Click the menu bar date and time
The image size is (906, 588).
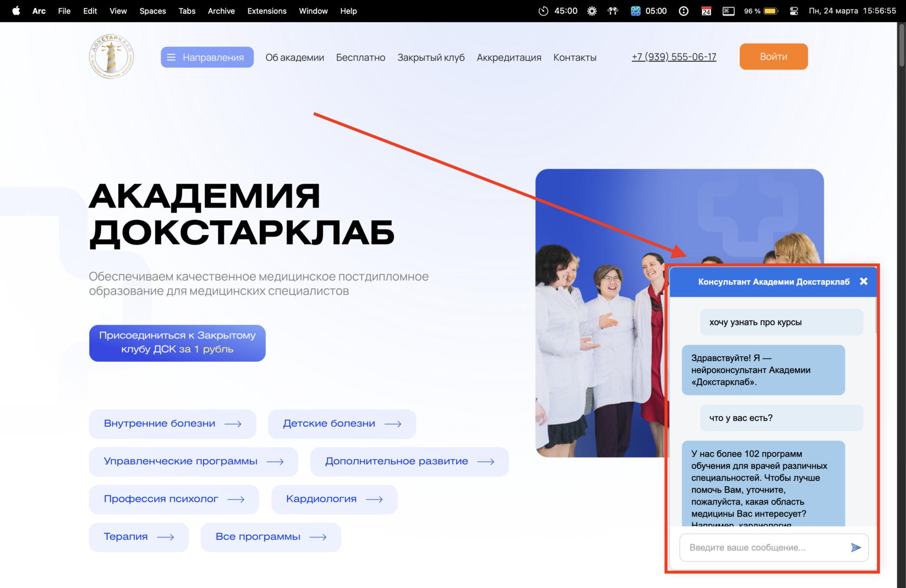[x=853, y=11]
